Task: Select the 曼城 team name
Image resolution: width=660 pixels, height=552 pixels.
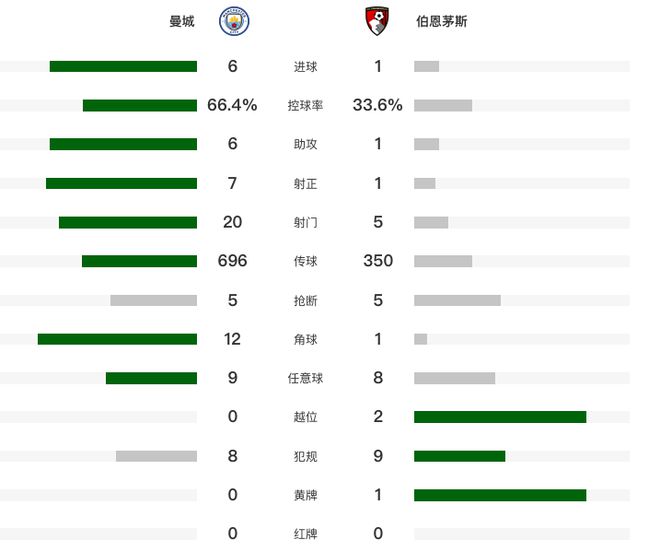Action: click(182, 21)
